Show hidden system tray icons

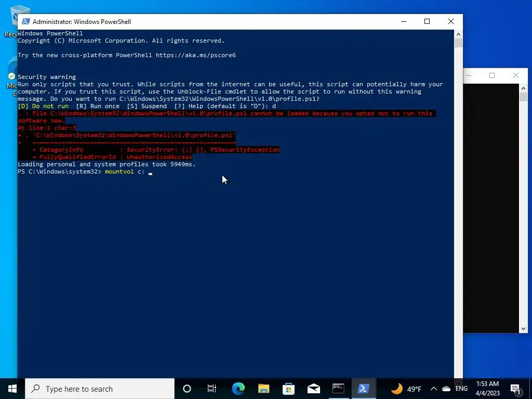(434, 389)
